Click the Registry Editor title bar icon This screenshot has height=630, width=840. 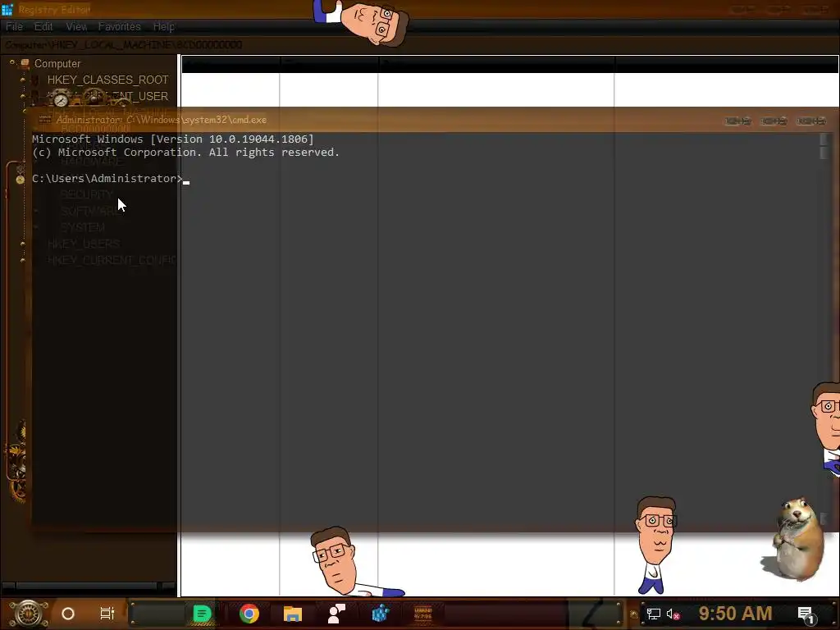pos(7,9)
